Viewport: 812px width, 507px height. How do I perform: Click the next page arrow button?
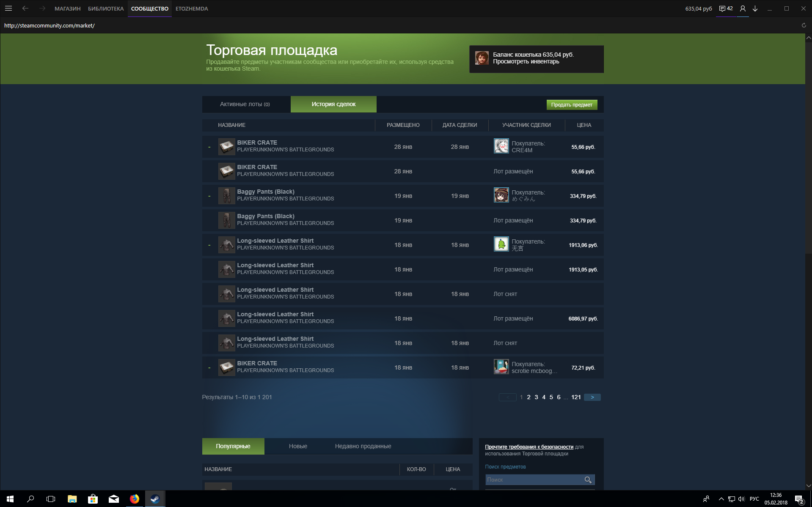point(592,397)
